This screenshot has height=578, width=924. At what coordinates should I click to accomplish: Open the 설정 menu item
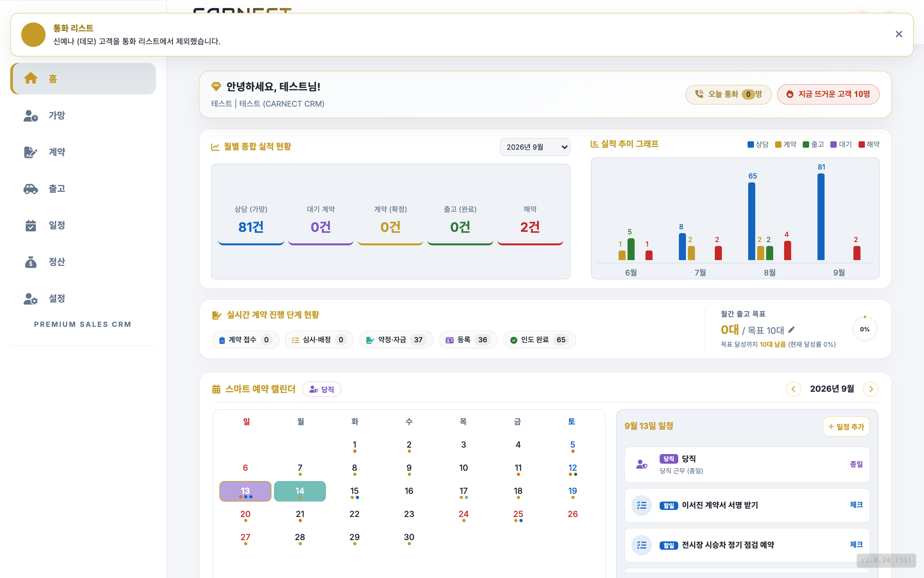pos(83,299)
